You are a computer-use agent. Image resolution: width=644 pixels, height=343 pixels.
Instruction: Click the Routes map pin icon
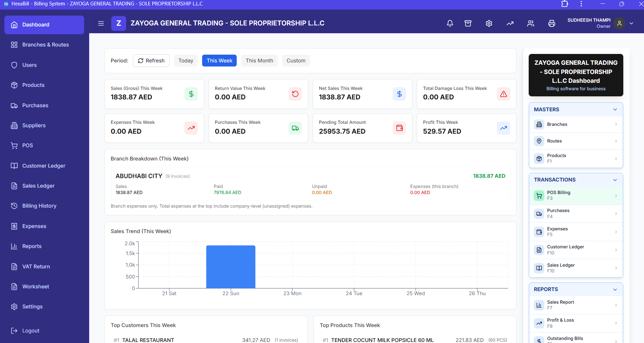(539, 141)
